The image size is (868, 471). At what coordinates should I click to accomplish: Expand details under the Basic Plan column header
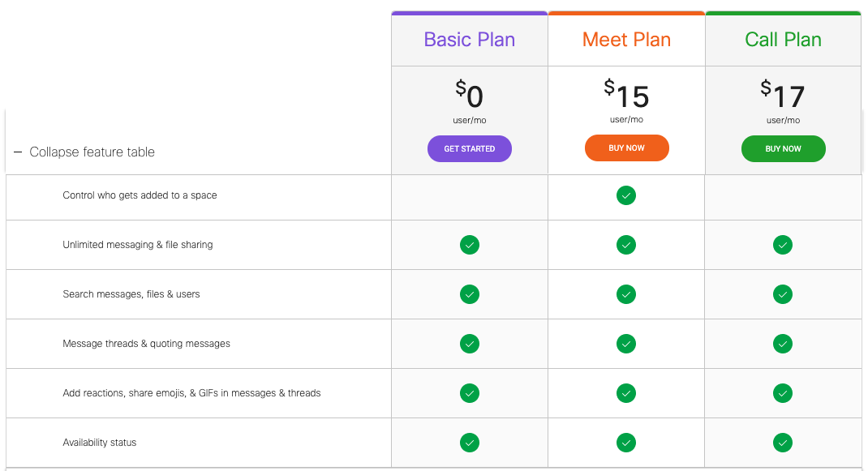coord(469,39)
